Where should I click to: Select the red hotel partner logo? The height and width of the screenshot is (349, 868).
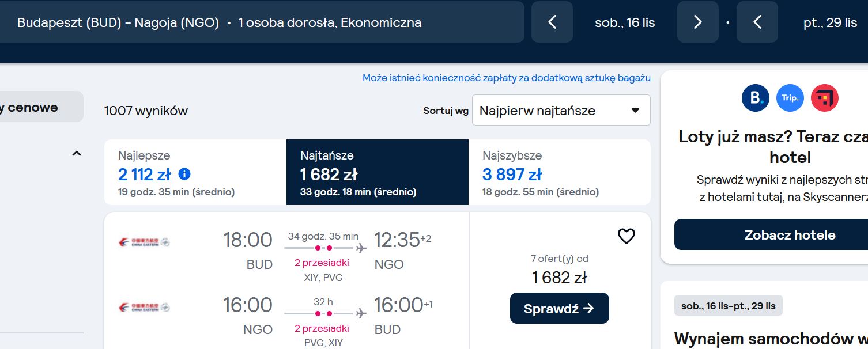(x=825, y=98)
